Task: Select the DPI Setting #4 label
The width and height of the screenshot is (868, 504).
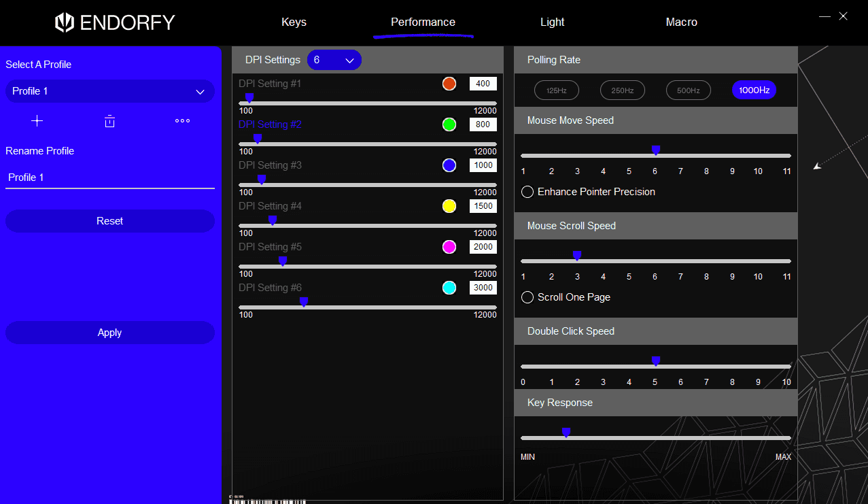Action: (x=270, y=206)
